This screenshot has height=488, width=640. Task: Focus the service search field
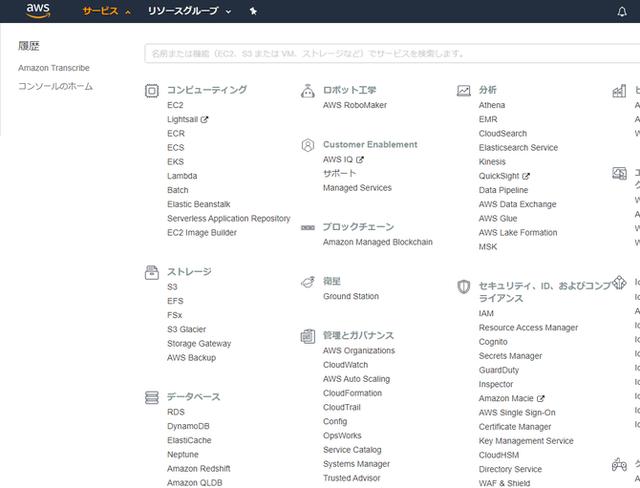pos(392,53)
